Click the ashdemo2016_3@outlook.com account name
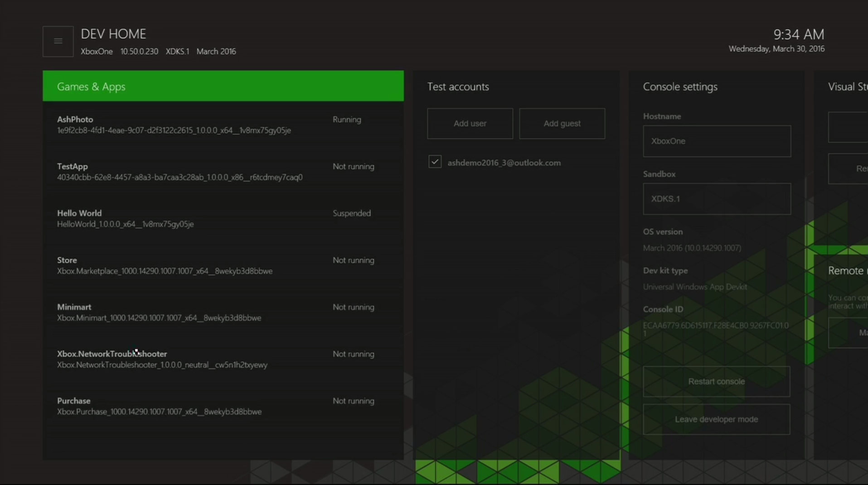Screen dimensions: 868x485 (504, 163)
